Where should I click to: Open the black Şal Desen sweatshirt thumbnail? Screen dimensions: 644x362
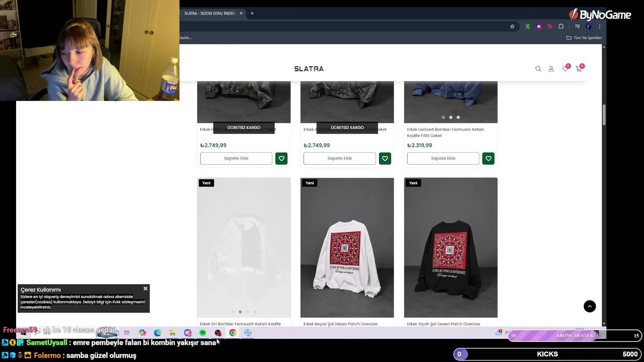(x=451, y=247)
